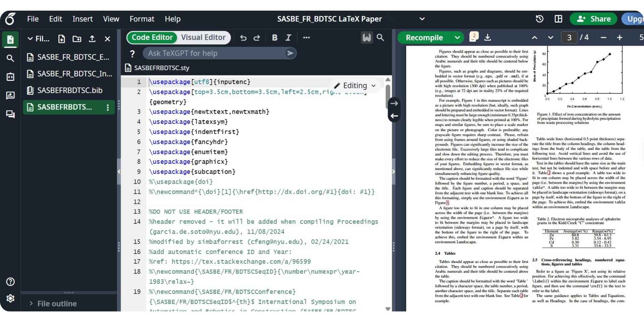Screen dimensions: 644x322
Task: Open project settings via gear icon
Action: click(x=10, y=299)
